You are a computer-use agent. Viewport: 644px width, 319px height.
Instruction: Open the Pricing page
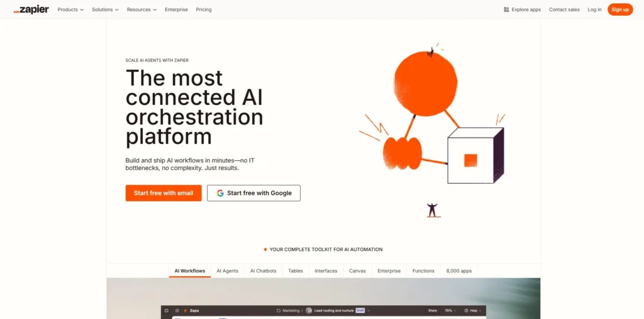[x=204, y=9]
